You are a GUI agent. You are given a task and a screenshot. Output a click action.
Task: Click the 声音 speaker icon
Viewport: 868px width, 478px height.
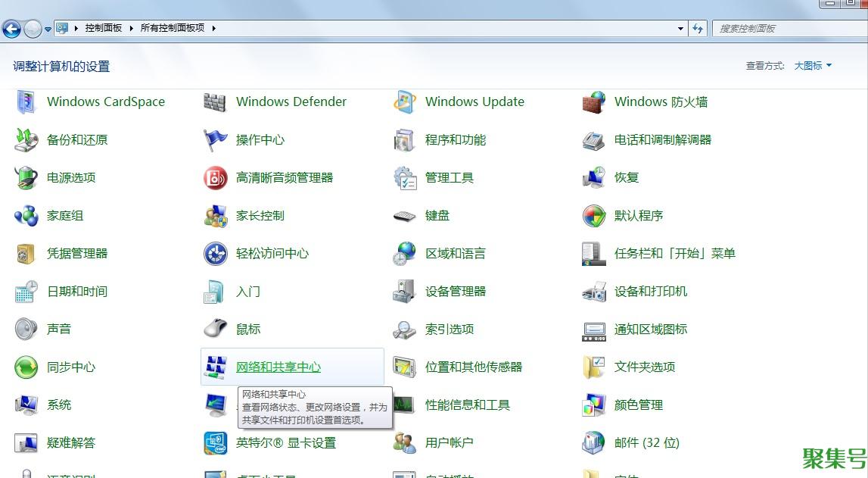(26, 329)
